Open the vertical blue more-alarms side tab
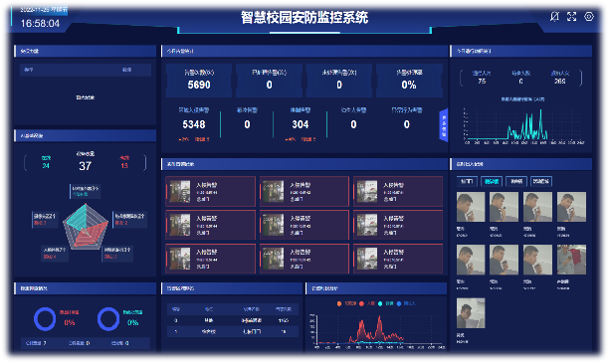This screenshot has height=364, width=610. coord(444,125)
